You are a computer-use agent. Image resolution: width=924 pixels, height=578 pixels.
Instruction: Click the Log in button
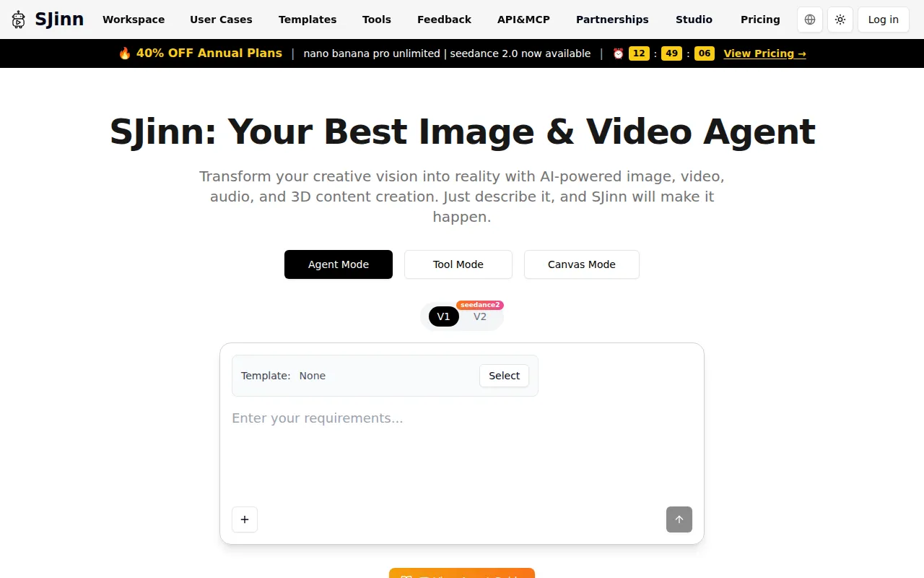tap(884, 20)
